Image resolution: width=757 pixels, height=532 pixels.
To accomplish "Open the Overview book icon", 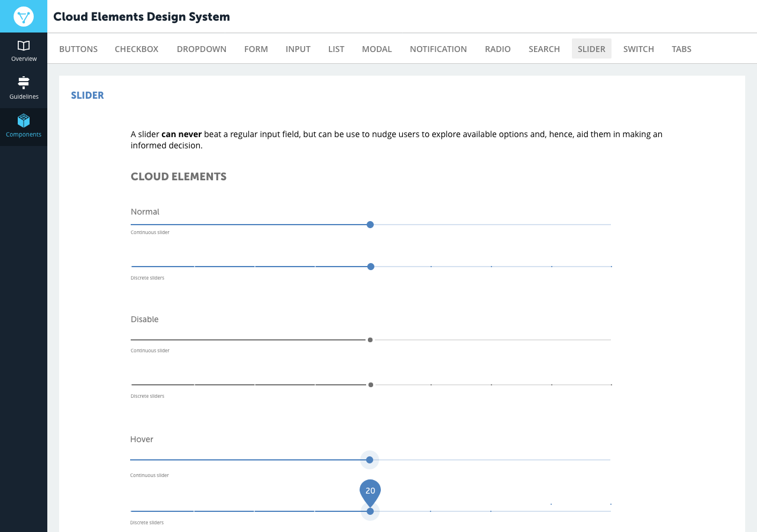I will (24, 46).
